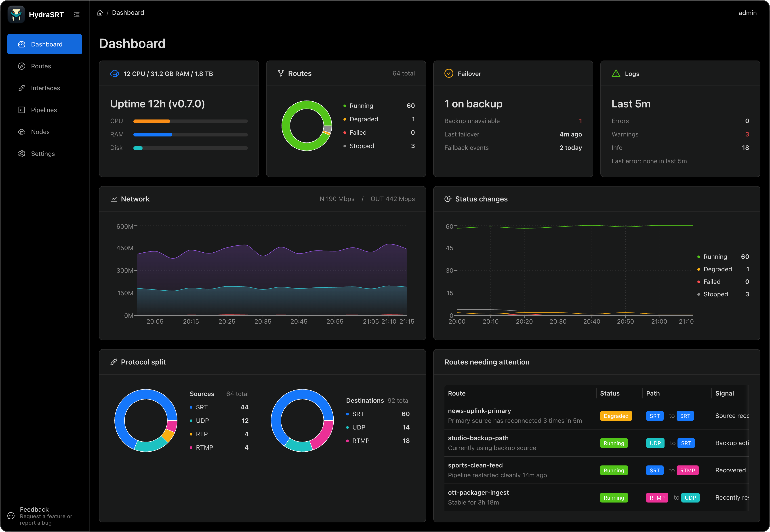Viewport: 770px width, 532px height.
Task: Click the Failed legend in Status changes
Action: [723, 282]
